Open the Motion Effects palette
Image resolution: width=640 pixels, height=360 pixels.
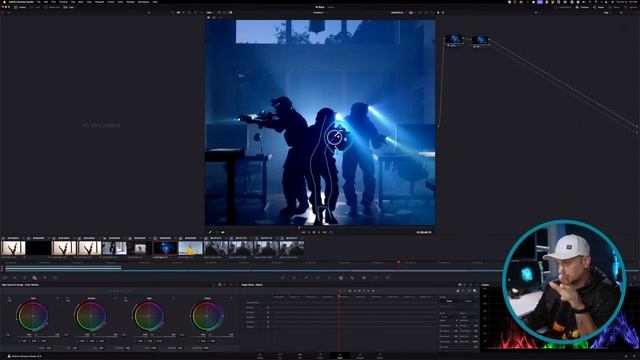[x=55, y=278]
